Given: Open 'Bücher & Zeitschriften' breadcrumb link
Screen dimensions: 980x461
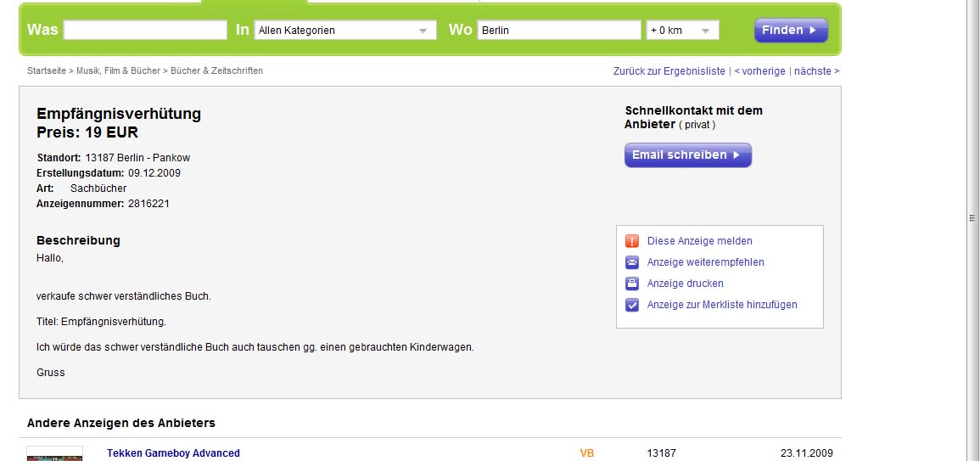Looking at the screenshot, I should coord(216,71).
